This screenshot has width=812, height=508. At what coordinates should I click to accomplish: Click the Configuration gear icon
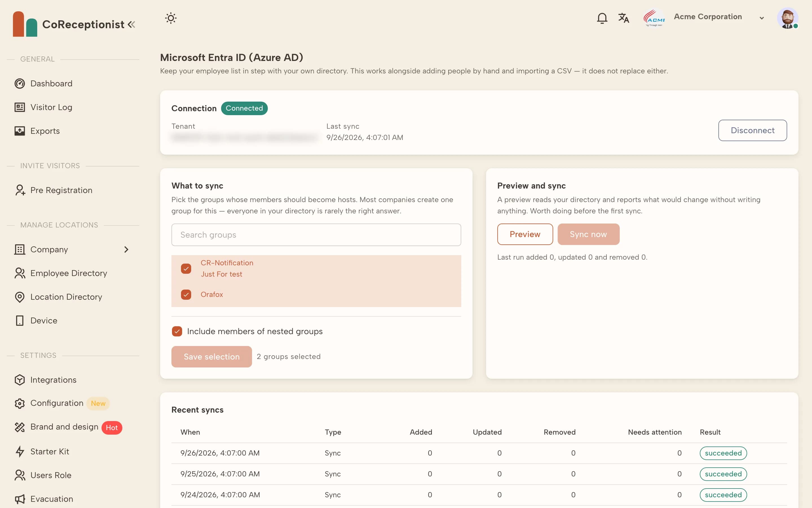point(20,403)
